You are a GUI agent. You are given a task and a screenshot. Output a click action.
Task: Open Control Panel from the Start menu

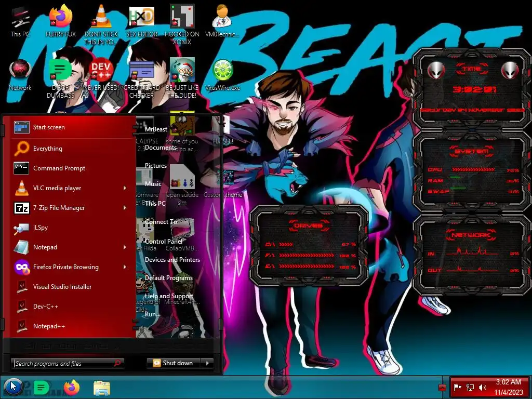(x=163, y=241)
